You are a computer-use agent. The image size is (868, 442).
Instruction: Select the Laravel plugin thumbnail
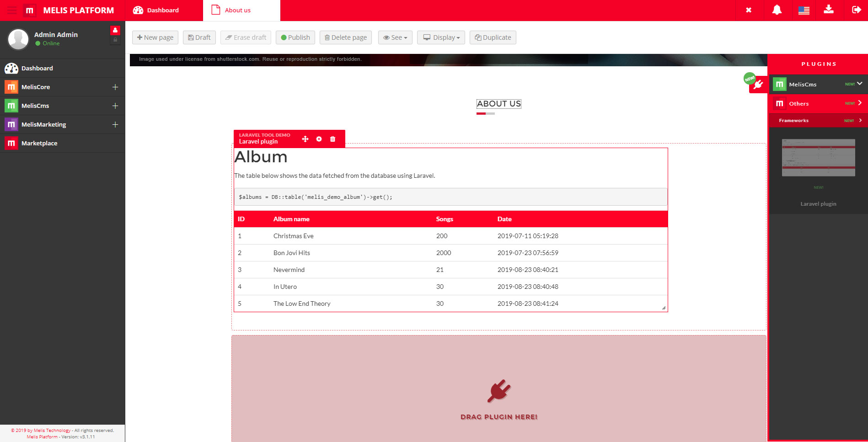(818, 158)
